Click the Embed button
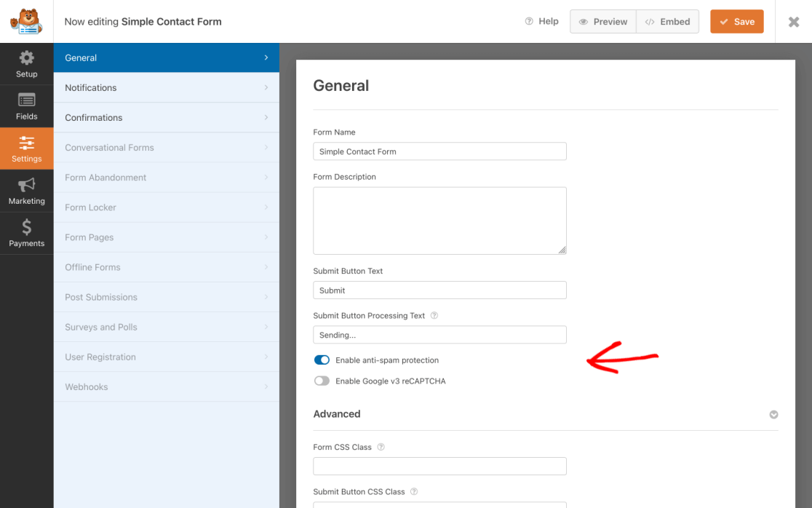This screenshot has height=508, width=812. click(667, 21)
